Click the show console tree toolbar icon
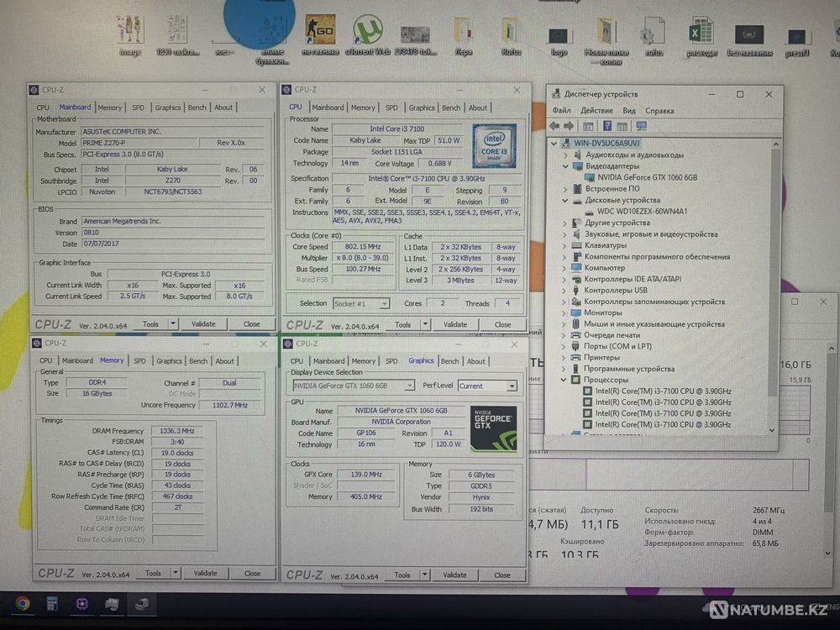The image size is (840, 630). click(x=588, y=126)
